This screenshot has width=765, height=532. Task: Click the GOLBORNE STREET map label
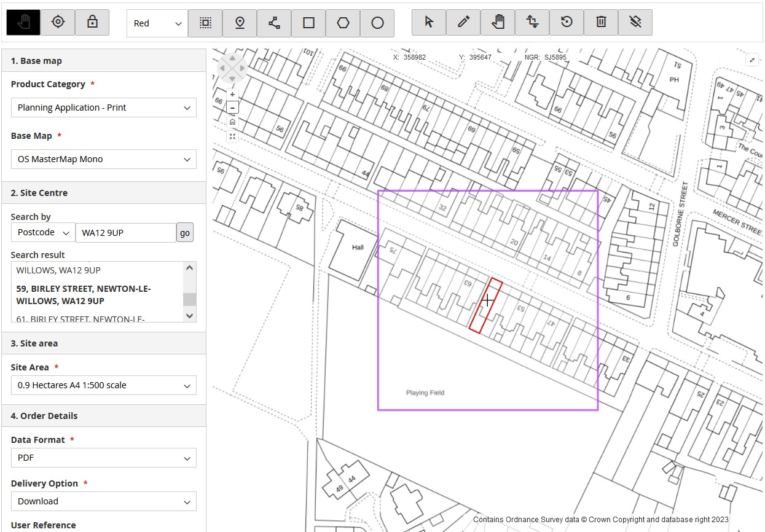click(680, 214)
